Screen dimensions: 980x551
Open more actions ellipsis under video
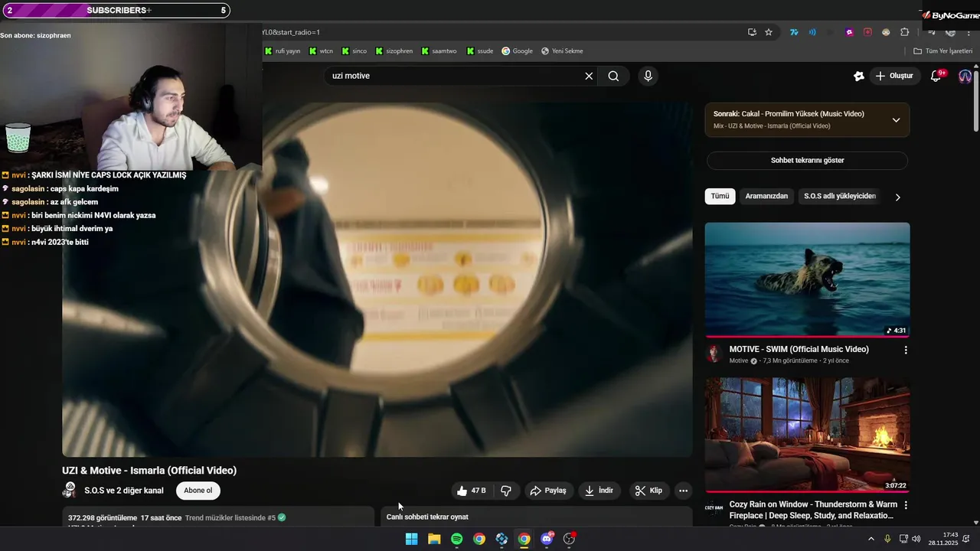tap(683, 491)
